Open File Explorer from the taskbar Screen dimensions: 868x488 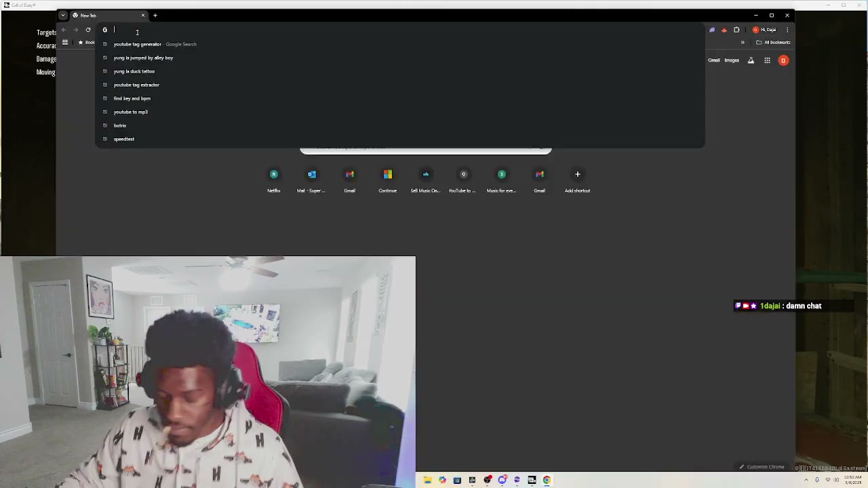(427, 480)
